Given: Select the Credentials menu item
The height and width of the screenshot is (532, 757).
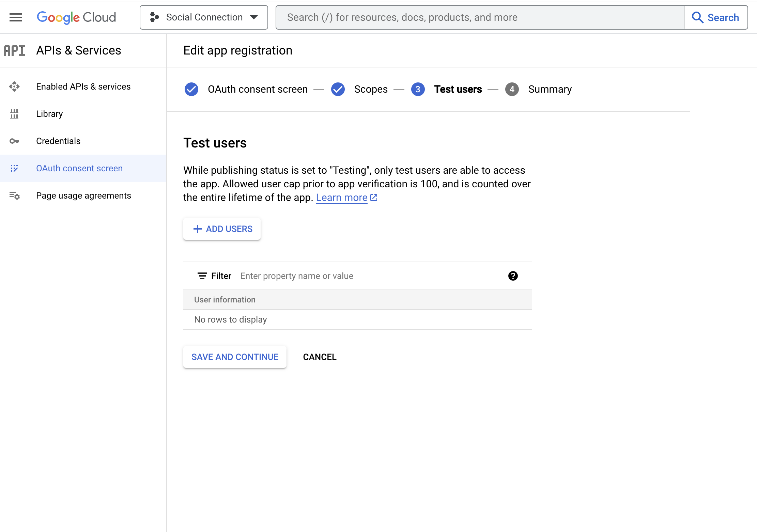Looking at the screenshot, I should point(58,141).
